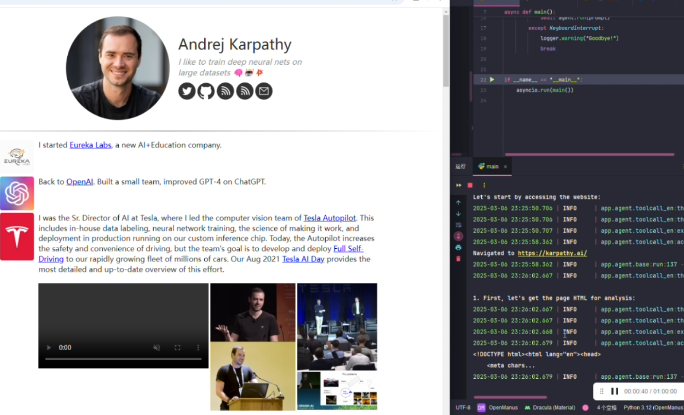Toggle soft-wrap icon in the console sidebar

(458, 225)
